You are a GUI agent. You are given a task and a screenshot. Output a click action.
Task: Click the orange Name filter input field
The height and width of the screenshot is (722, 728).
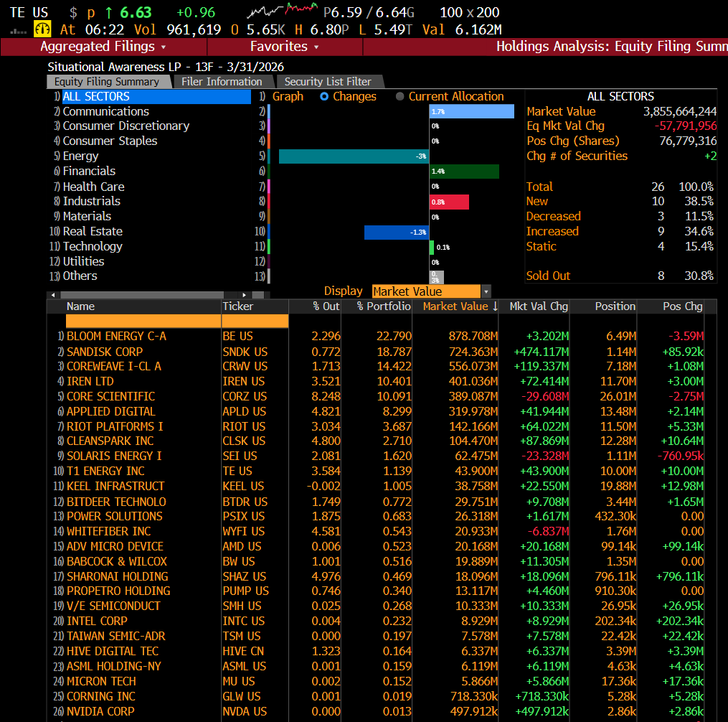(143, 321)
